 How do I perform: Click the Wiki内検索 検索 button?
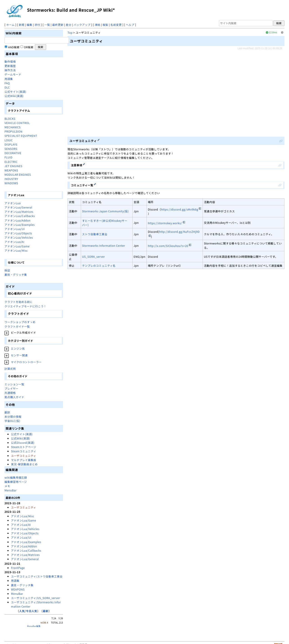click(x=40, y=47)
